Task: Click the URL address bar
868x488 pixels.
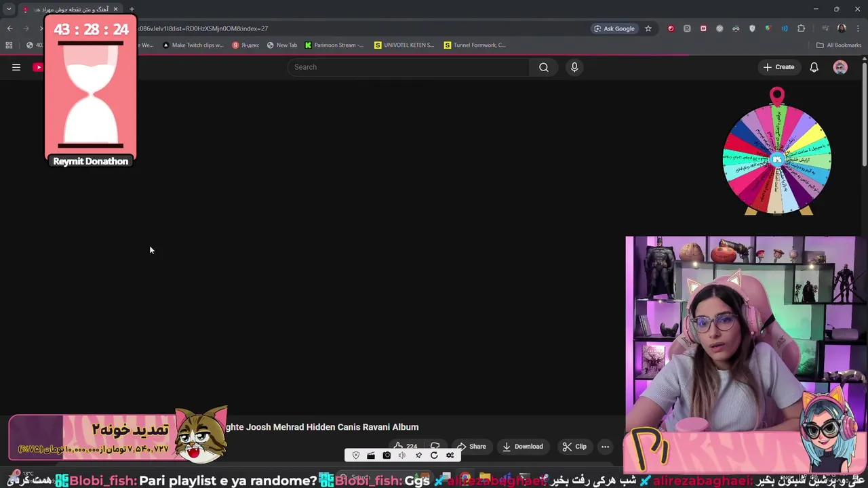Action: 359,28
